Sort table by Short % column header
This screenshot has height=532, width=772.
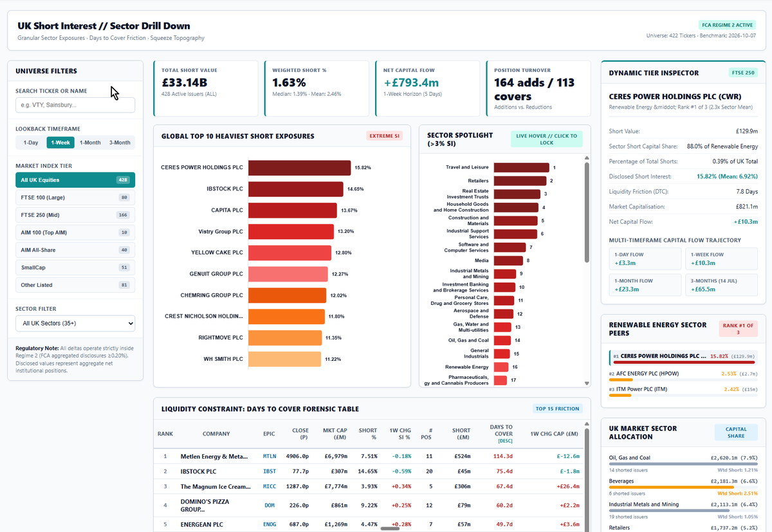coord(368,434)
